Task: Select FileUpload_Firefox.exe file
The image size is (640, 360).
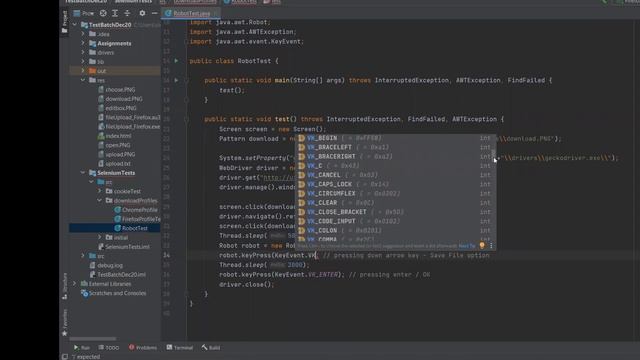Action: 133,127
